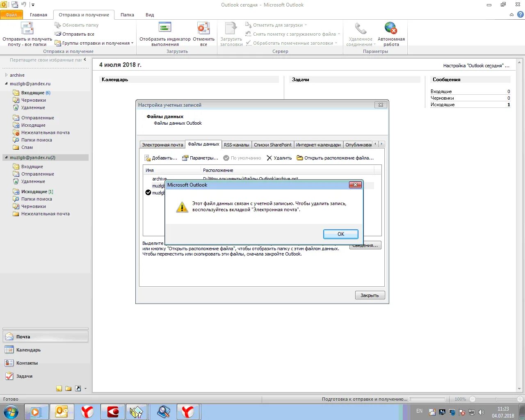Open navigation buttons configure dropdown arrow
This screenshot has width=525, height=420.
85,388
